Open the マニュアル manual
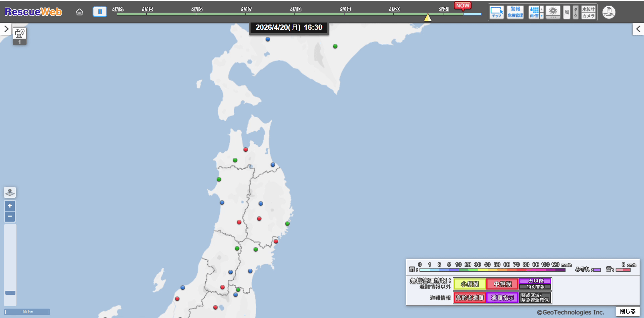Image resolution: width=644 pixels, height=318 pixels. (609, 12)
